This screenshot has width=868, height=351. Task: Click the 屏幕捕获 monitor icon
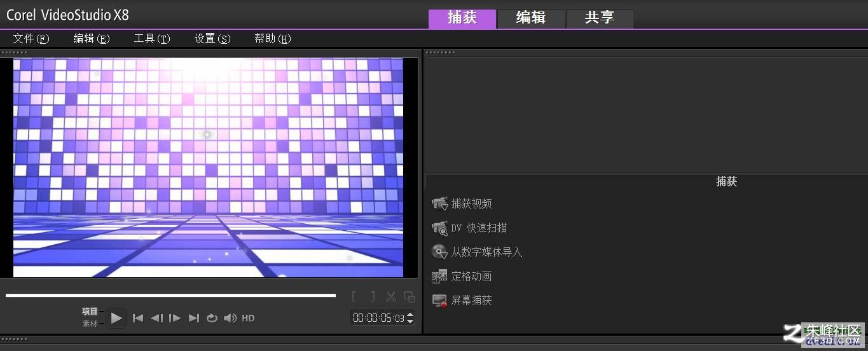pyautogui.click(x=439, y=300)
